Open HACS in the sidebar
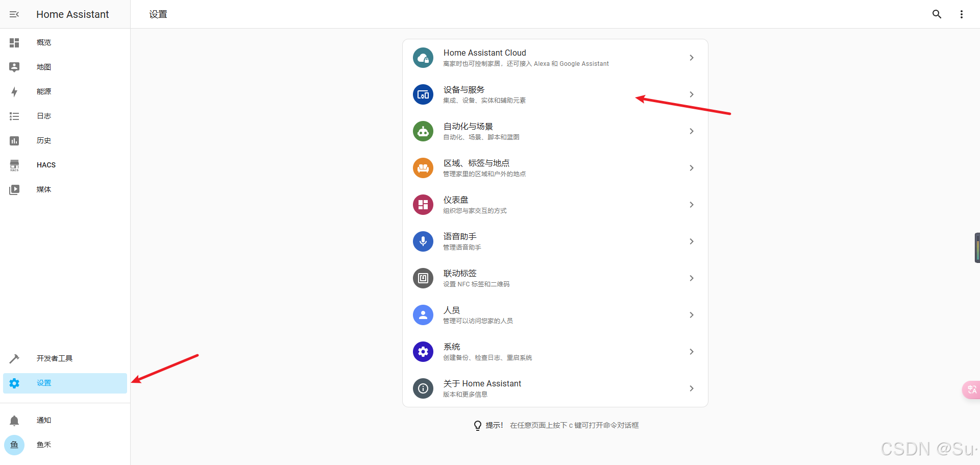980x465 pixels. [65, 165]
